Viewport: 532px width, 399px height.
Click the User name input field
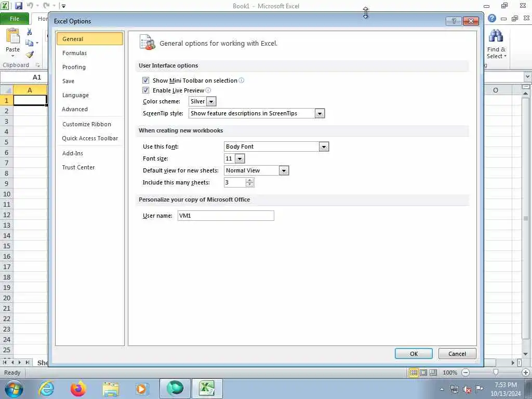coord(225,216)
